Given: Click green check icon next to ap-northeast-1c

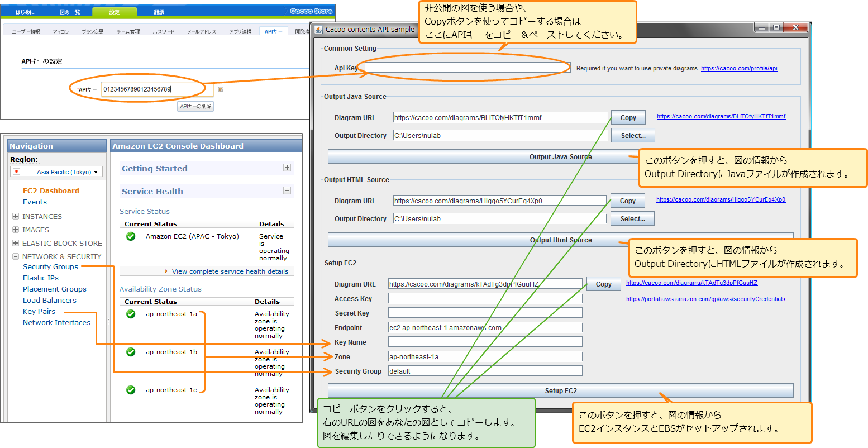Looking at the screenshot, I should [131, 390].
